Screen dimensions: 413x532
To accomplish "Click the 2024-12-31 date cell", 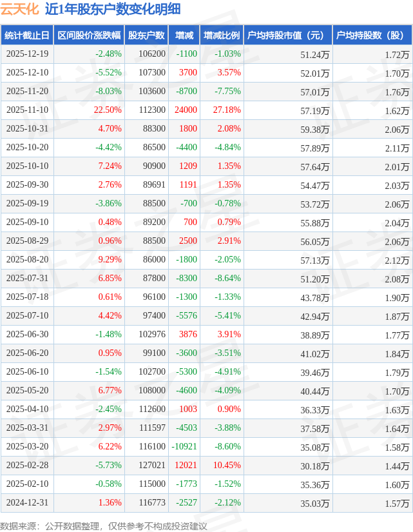I will (x=27, y=503).
